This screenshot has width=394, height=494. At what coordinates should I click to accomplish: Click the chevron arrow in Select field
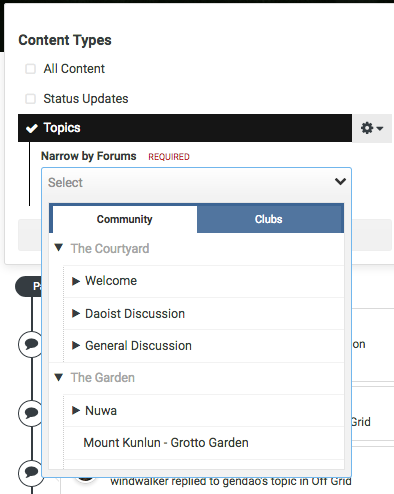click(340, 181)
